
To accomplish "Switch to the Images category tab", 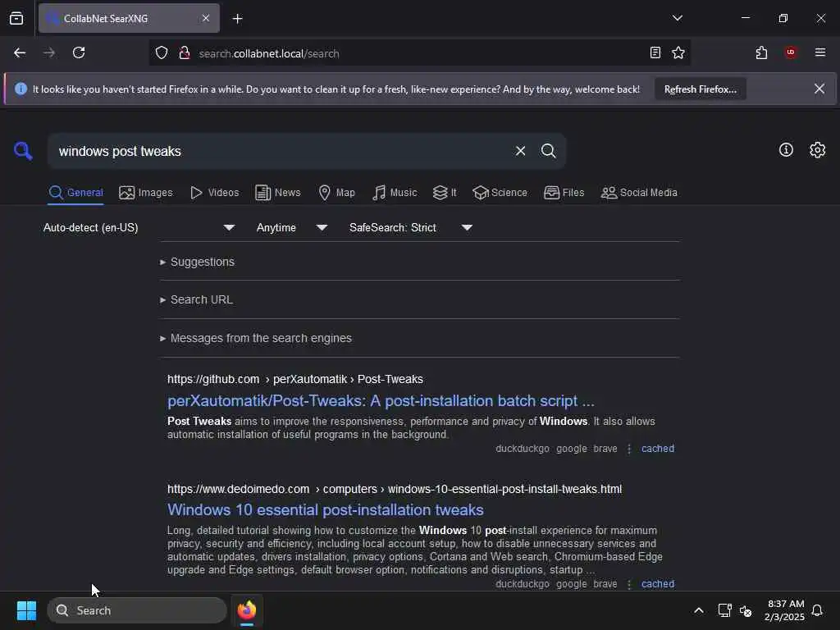I will pos(146,193).
